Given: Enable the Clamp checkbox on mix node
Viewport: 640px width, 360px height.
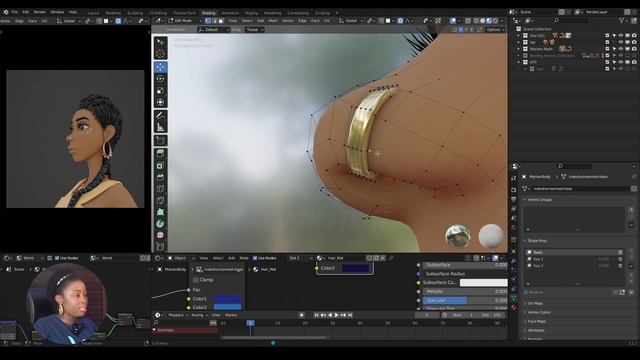Looking at the screenshot, I should (196, 280).
